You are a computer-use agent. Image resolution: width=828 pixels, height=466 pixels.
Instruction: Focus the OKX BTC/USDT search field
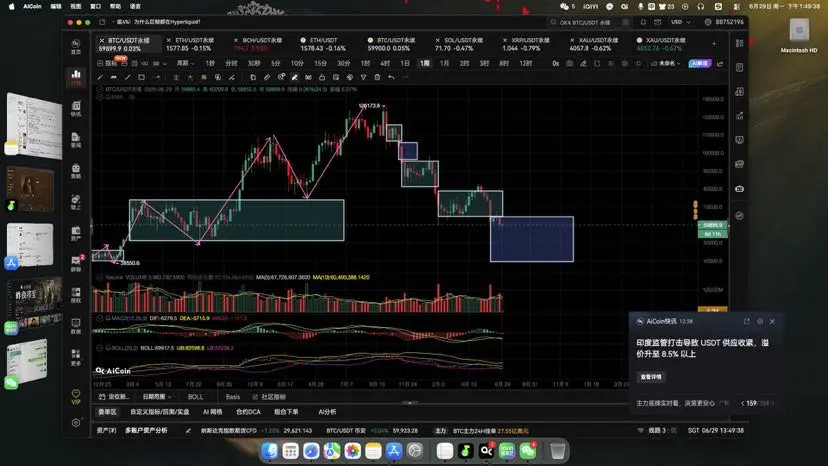589,22
